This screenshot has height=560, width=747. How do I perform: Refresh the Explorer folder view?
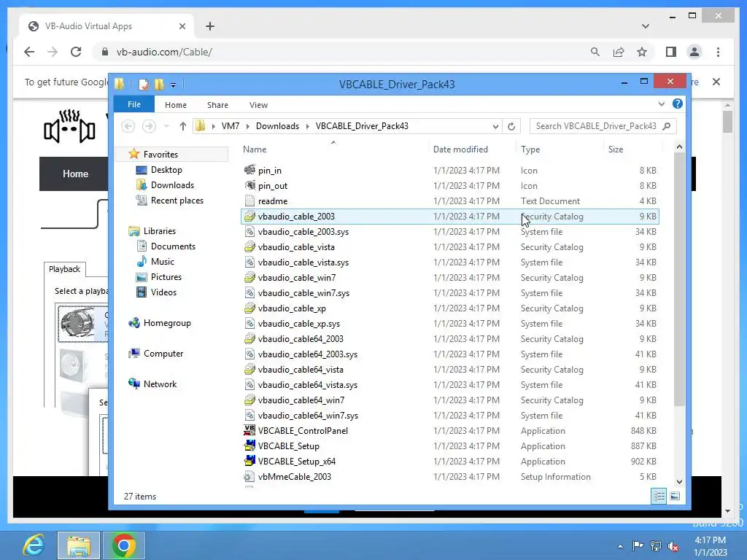(511, 126)
